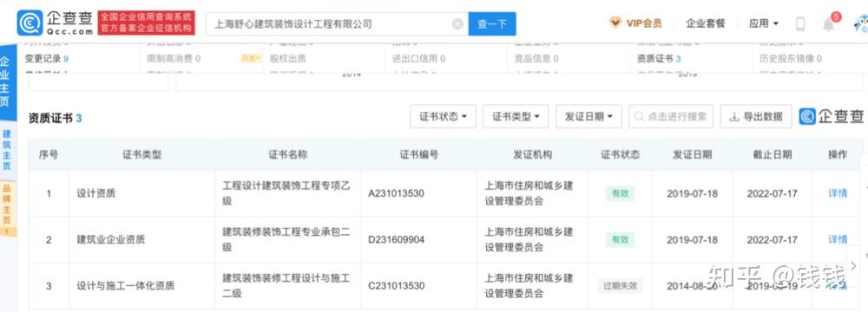The height and width of the screenshot is (312, 868).
Task: Select 股权出质 nav item
Action: coord(287,59)
